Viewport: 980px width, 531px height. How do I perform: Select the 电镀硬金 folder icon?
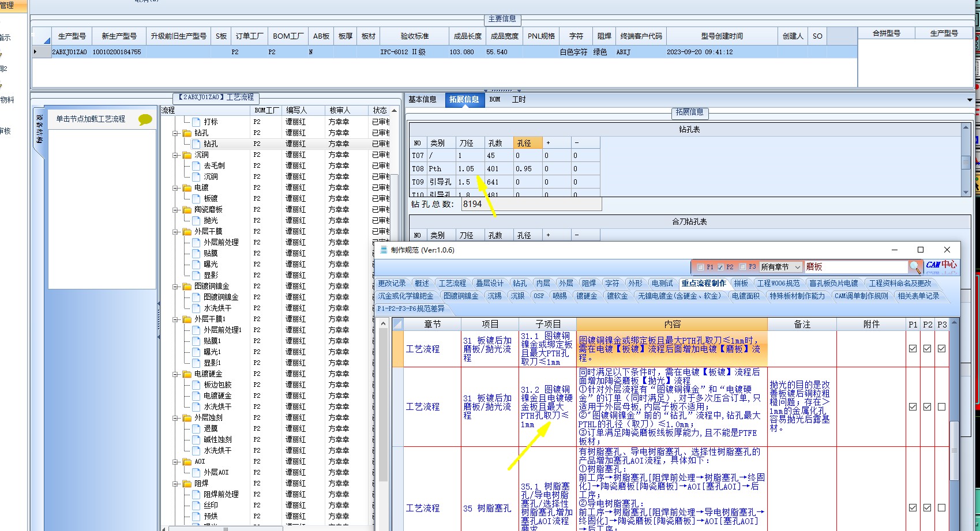click(x=187, y=374)
